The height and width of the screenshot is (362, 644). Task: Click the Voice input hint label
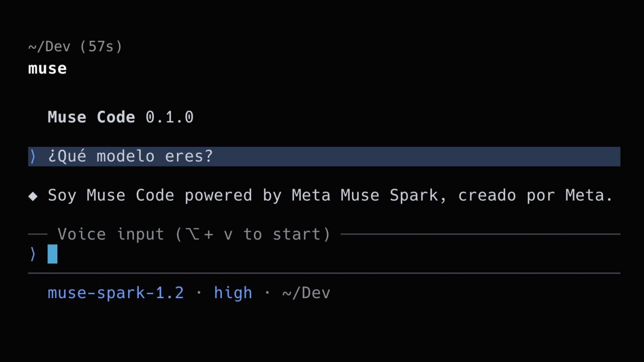point(194,234)
